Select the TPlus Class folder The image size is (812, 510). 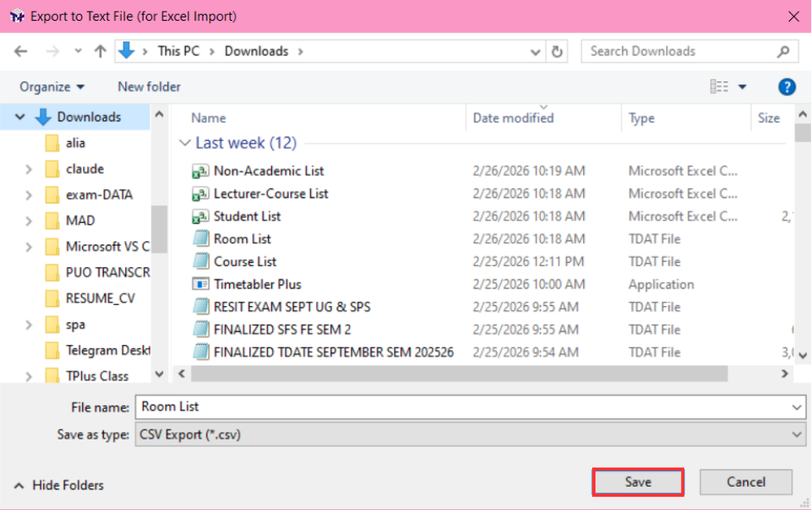tap(87, 376)
